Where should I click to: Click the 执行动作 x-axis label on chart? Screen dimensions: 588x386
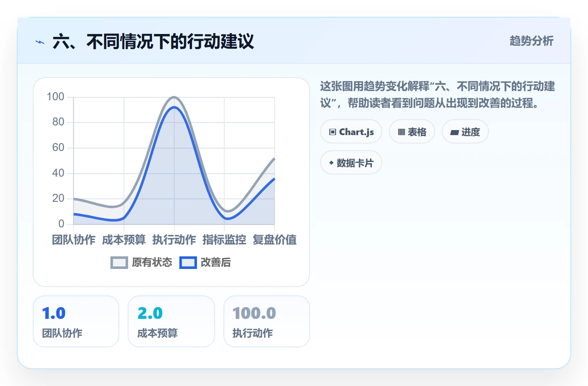[174, 240]
